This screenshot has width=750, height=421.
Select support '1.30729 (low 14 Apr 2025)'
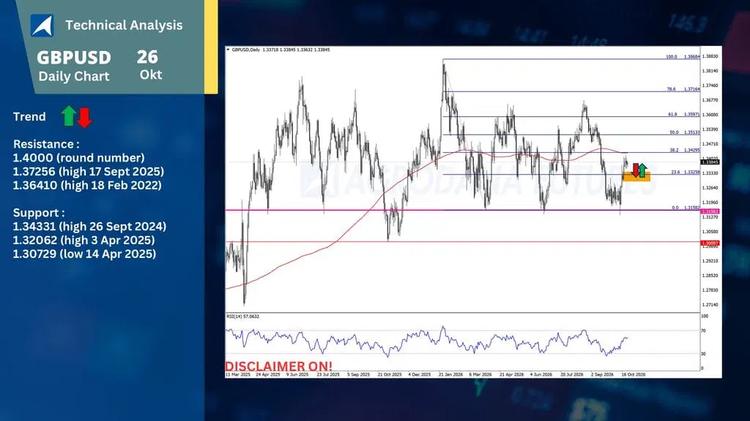click(x=84, y=254)
